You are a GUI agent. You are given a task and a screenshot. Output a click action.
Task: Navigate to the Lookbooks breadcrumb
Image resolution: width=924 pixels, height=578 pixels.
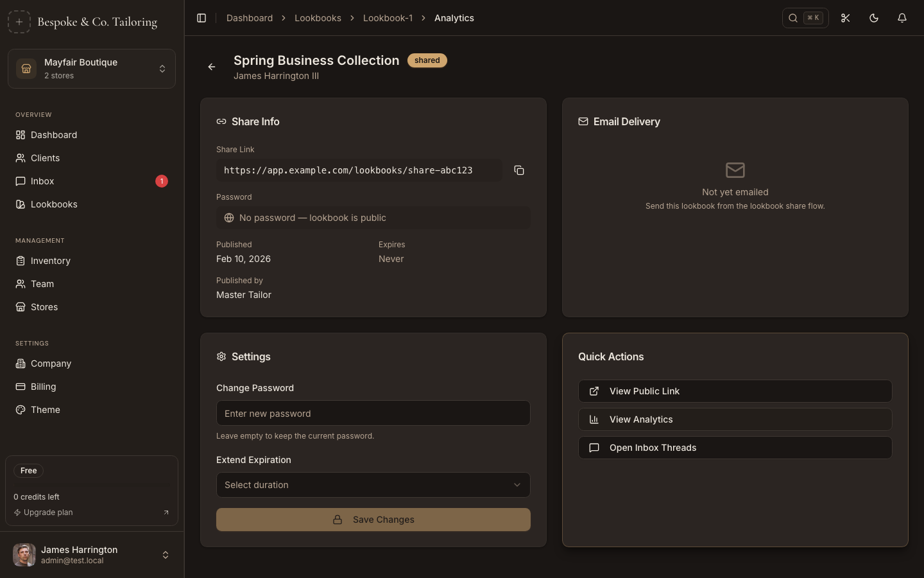pos(318,18)
